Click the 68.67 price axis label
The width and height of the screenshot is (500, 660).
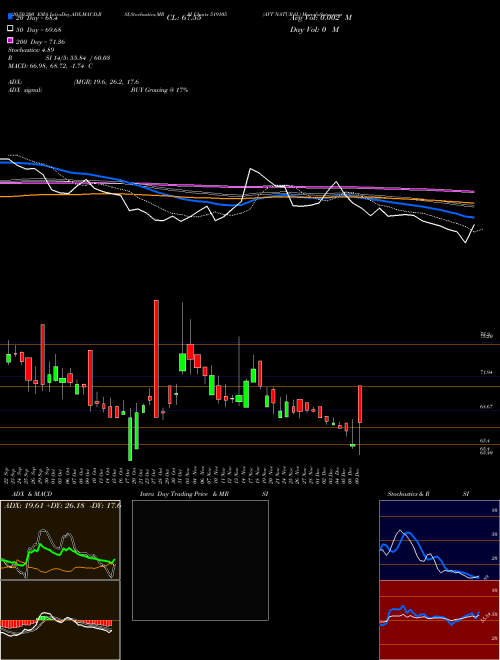pos(486,407)
